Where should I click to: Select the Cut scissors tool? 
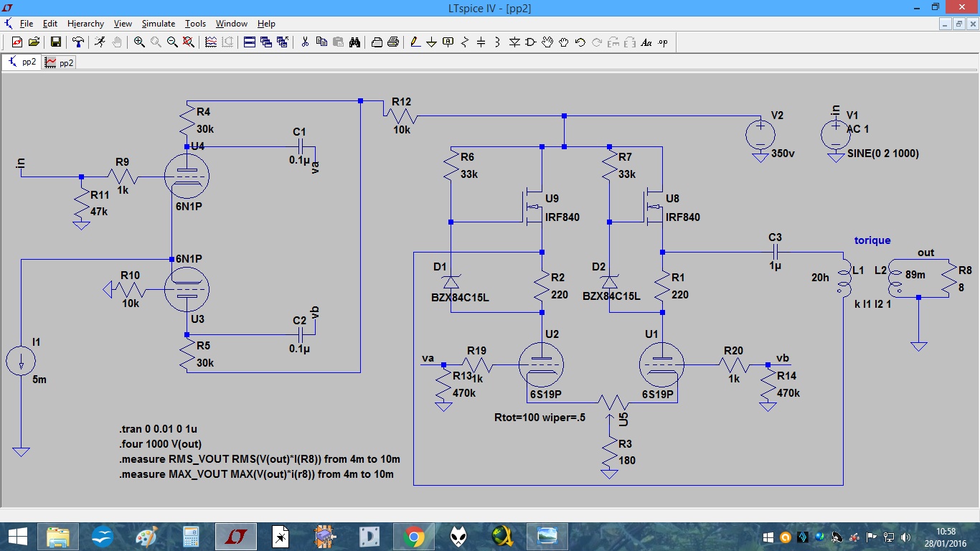click(305, 42)
